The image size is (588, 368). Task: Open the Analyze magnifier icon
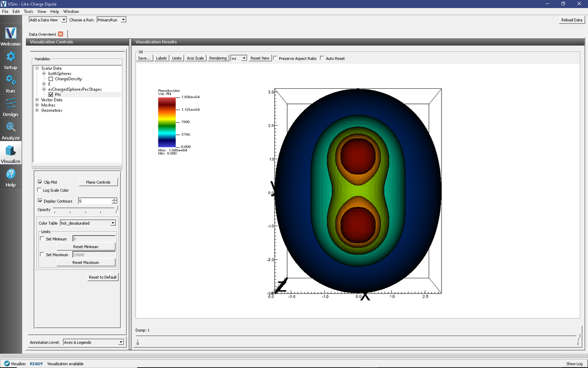click(x=11, y=127)
